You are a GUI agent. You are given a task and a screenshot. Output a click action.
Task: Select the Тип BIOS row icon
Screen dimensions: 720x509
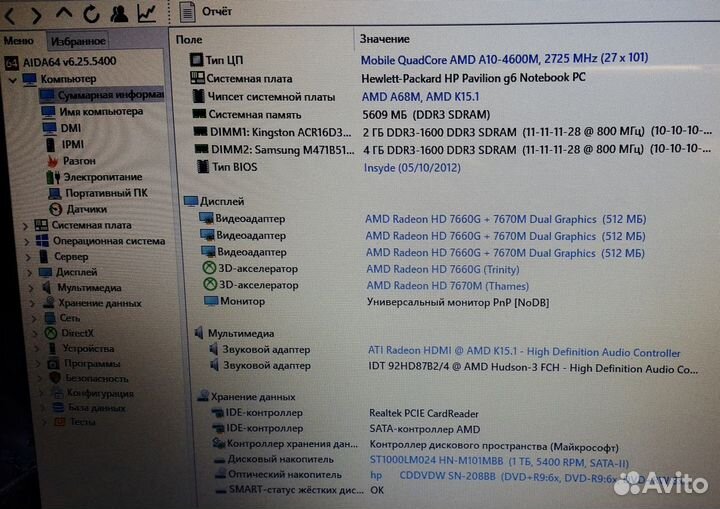[x=202, y=167]
